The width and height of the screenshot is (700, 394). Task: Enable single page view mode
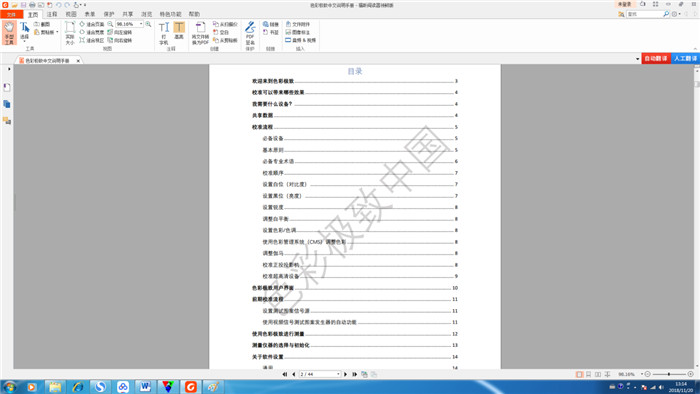(579, 374)
